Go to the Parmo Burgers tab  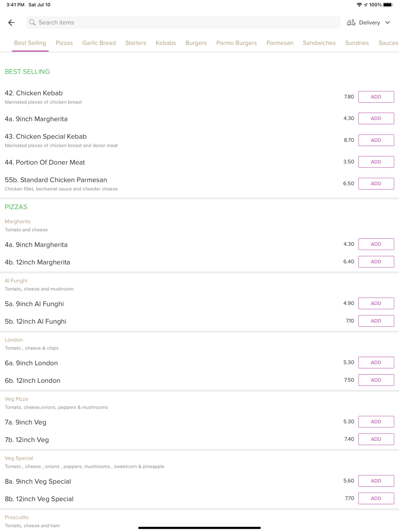coord(237,43)
